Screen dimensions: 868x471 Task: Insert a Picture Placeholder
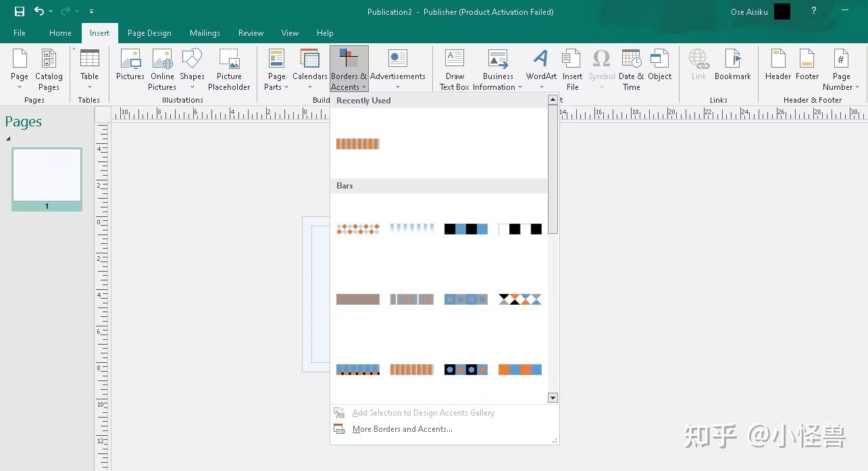(229, 68)
